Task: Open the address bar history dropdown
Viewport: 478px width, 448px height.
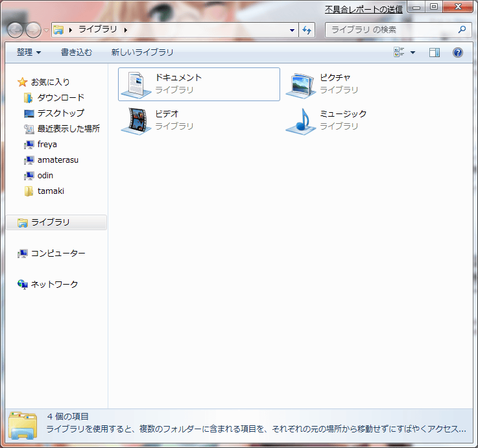Action: (292, 30)
